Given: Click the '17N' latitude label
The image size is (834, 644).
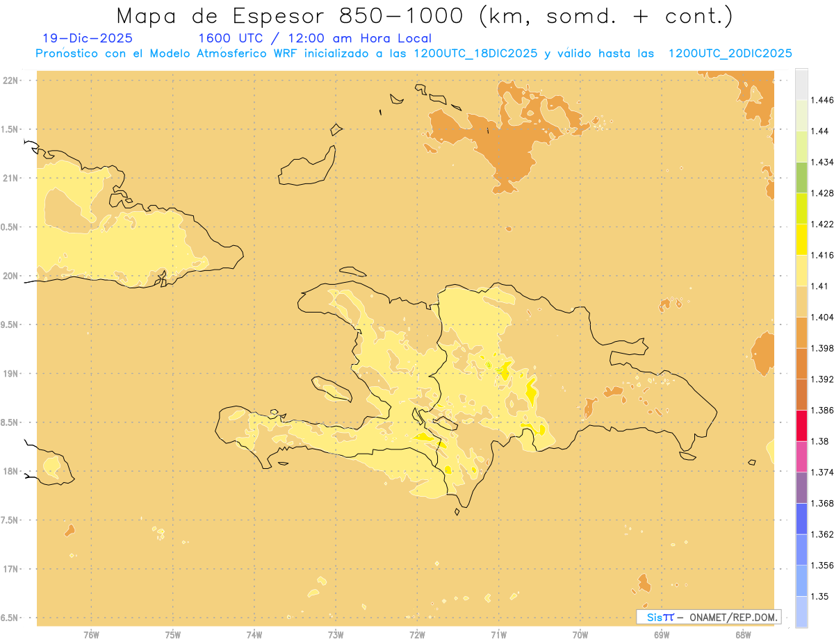Looking at the screenshot, I should pyautogui.click(x=11, y=569).
